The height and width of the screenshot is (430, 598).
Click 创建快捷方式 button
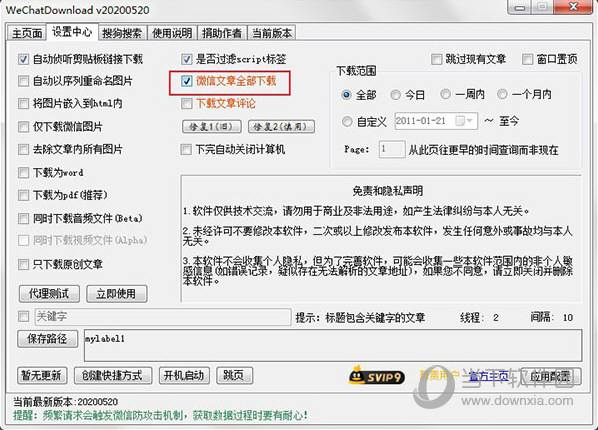(113, 375)
